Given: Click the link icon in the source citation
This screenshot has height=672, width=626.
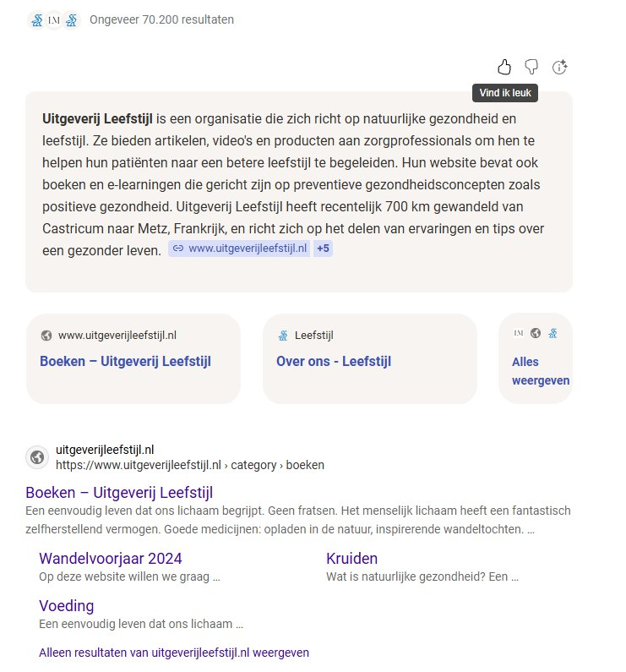Looking at the screenshot, I should pos(177,249).
